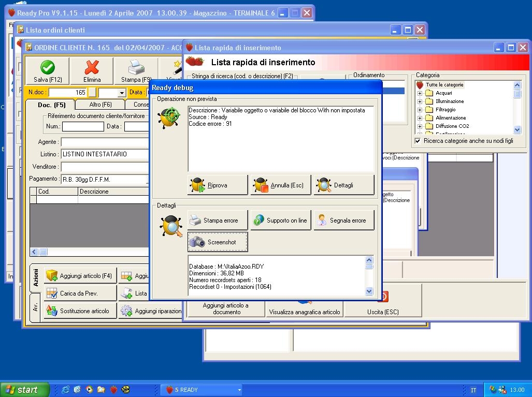Click Aggiungi articolo a documento button
The image size is (532, 397).
click(x=226, y=308)
